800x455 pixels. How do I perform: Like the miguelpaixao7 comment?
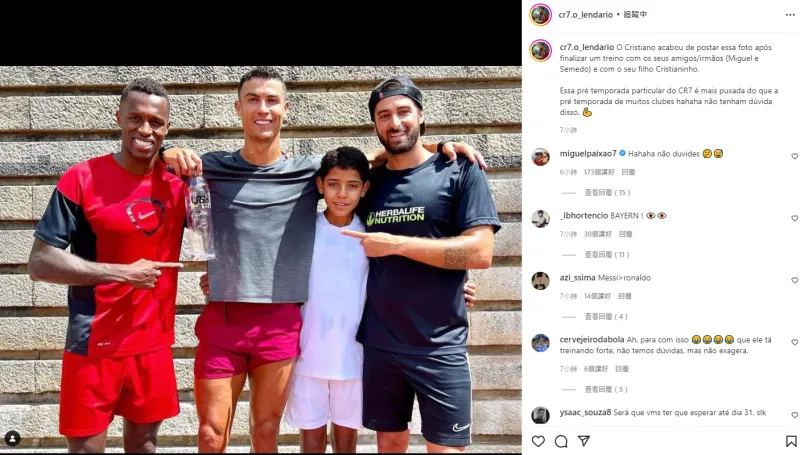click(x=794, y=156)
